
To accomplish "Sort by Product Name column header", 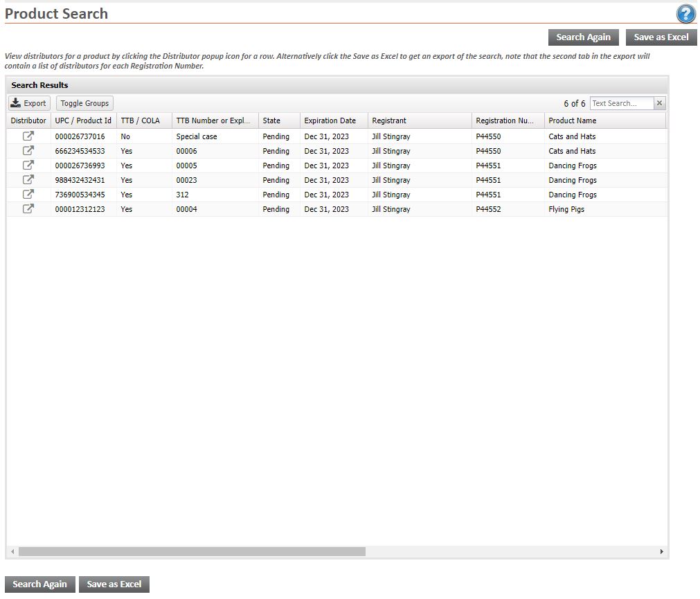I will click(605, 120).
